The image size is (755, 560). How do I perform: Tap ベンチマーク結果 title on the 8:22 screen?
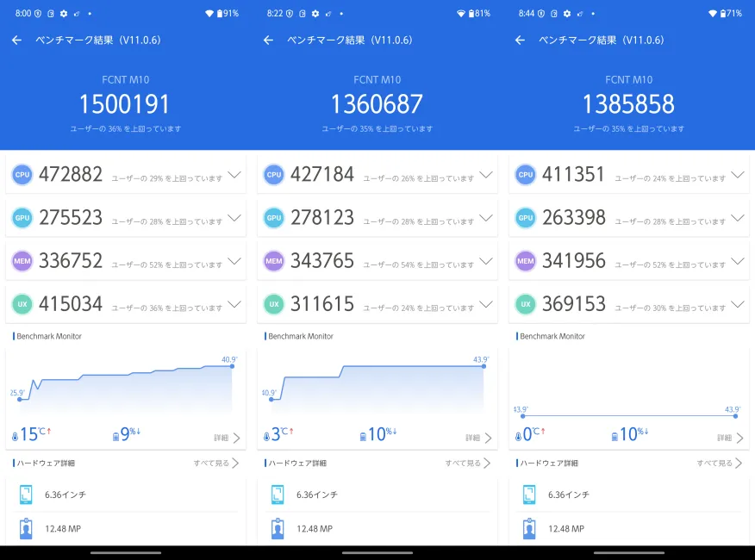click(x=350, y=40)
